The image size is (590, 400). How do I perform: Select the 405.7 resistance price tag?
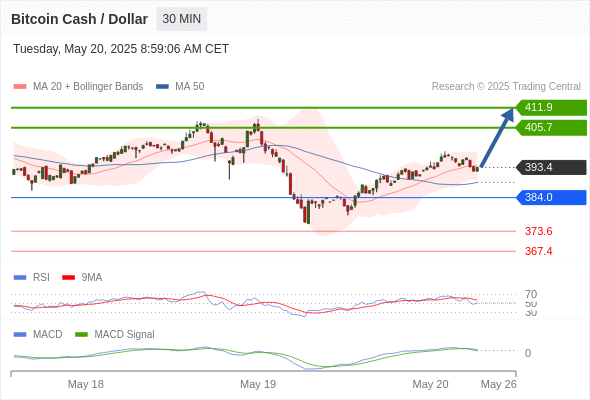point(551,128)
